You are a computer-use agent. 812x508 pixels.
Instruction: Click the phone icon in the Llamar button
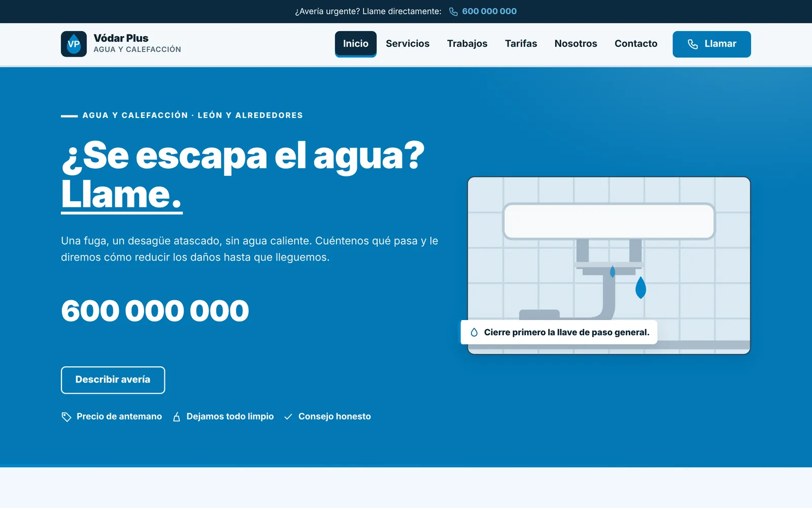692,44
